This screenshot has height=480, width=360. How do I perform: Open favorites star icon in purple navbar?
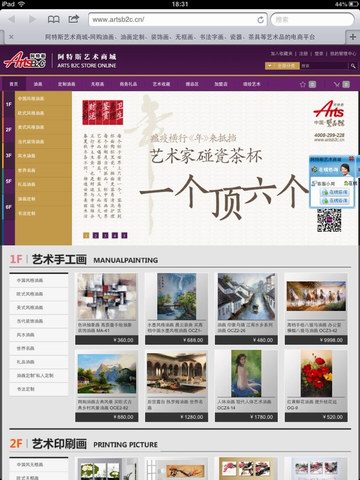[302, 84]
